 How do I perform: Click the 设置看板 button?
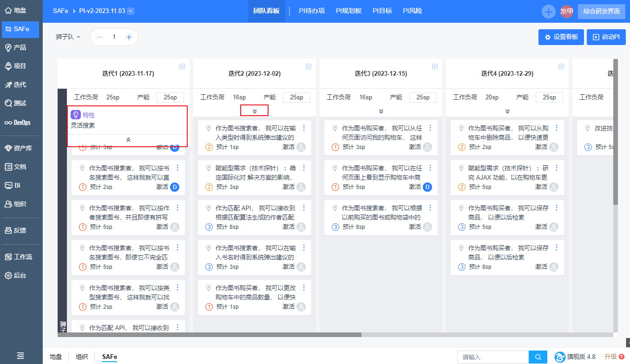pos(561,37)
